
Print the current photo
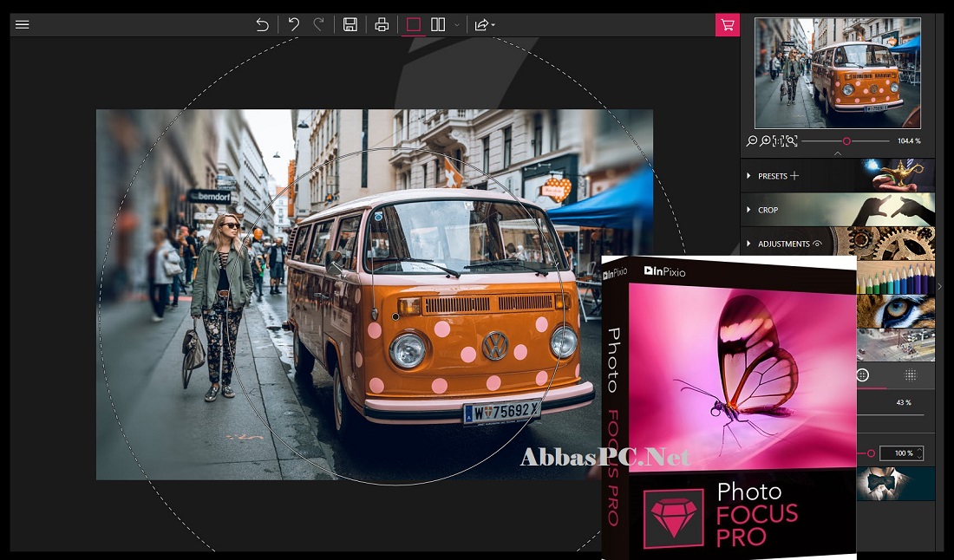pyautogui.click(x=382, y=24)
